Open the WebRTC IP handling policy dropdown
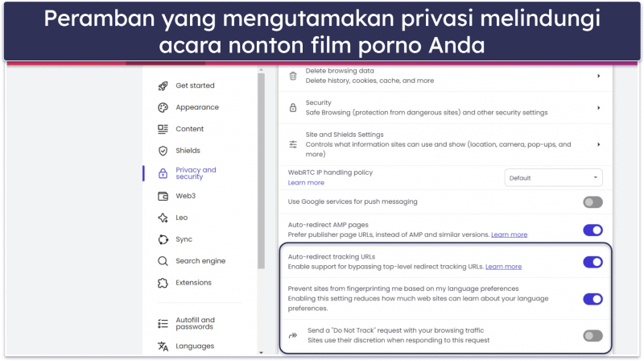This screenshot has height=361, width=644. (553, 178)
